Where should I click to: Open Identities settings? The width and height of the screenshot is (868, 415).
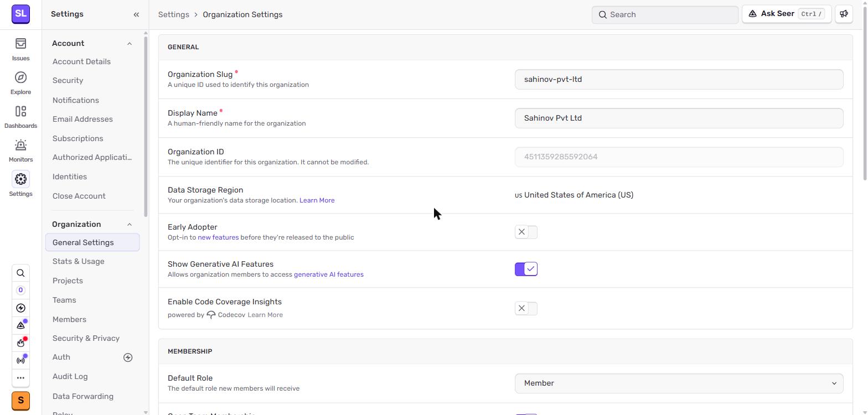70,177
